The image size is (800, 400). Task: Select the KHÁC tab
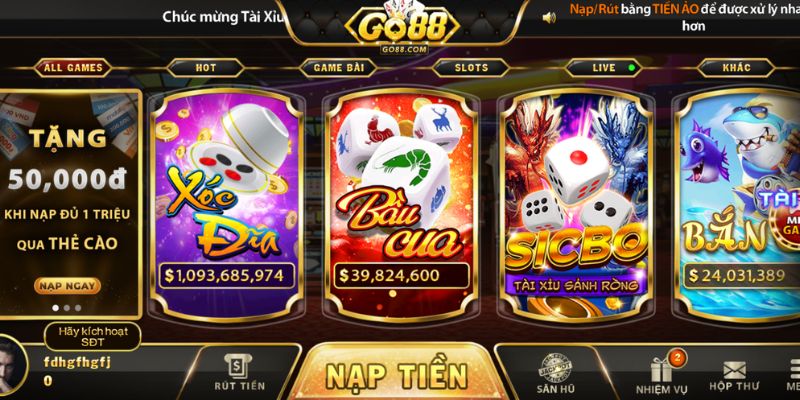point(736,68)
